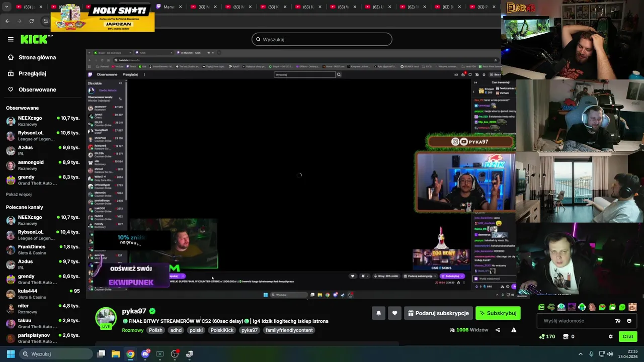Open the emoji picker in chat input
This screenshot has width=644, height=362.
629,321
